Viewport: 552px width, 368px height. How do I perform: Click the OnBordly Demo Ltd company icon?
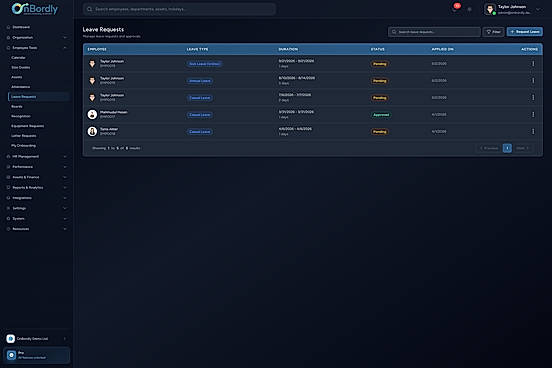[x=11, y=338]
